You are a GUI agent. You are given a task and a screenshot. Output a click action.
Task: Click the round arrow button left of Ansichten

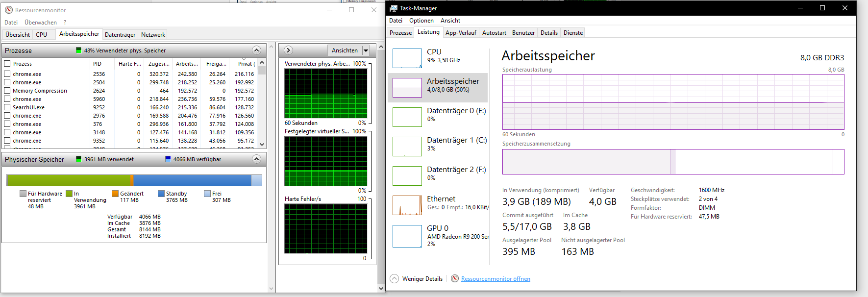pos(288,50)
